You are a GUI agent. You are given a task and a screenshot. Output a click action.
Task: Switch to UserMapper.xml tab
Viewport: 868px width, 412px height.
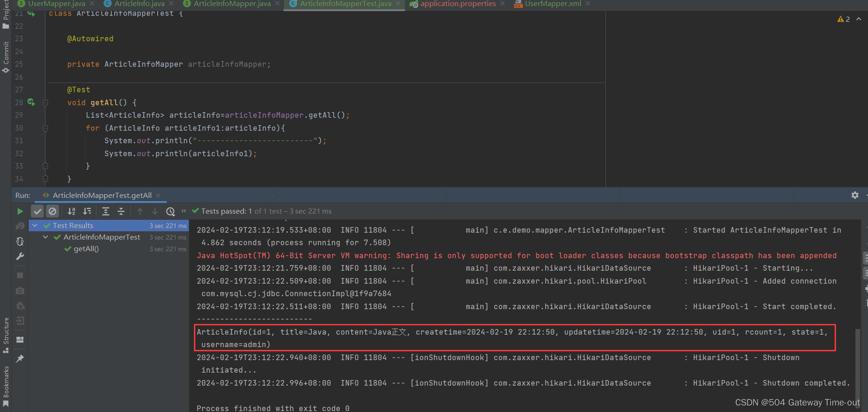(x=553, y=4)
